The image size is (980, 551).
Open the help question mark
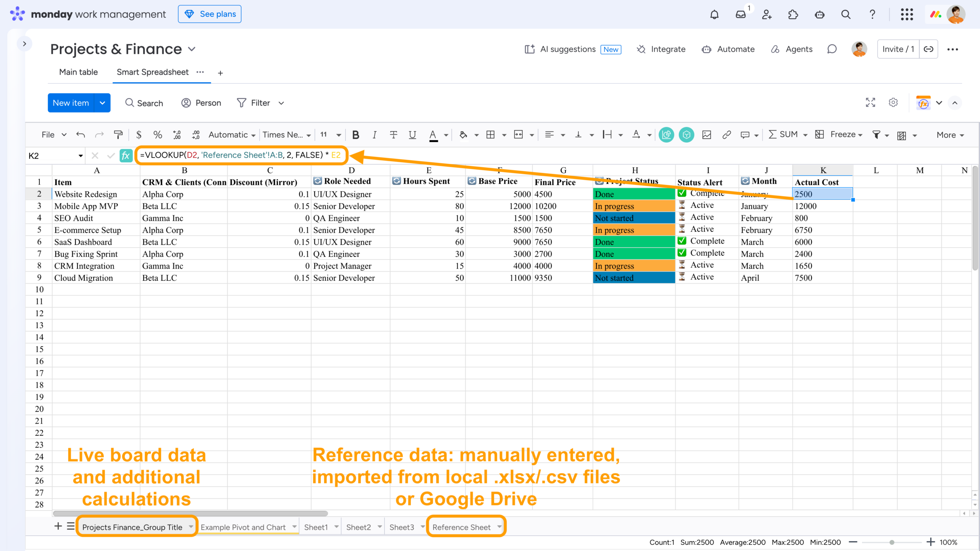[x=872, y=15]
